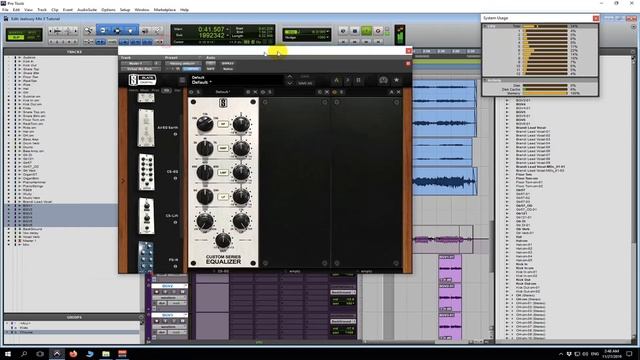Open the Virtual Mix Rack hamburger menu

coord(182,80)
